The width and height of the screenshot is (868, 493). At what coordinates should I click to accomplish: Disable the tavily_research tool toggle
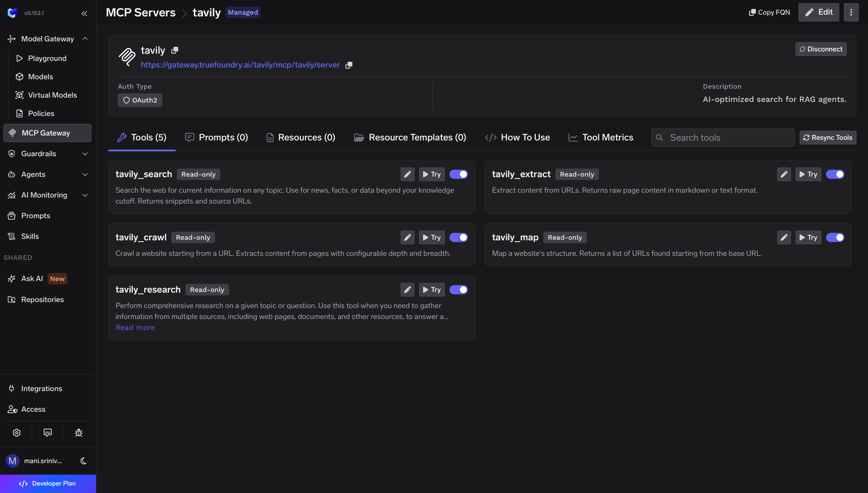point(458,290)
